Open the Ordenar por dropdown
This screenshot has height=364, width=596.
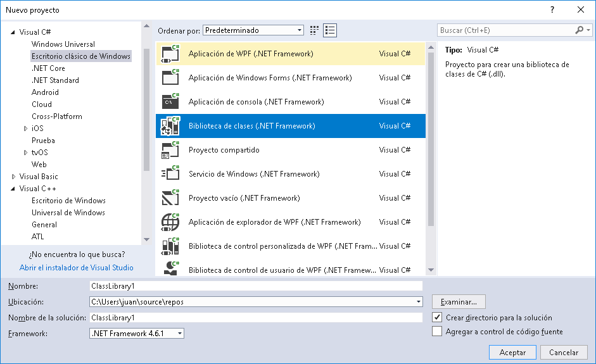[x=253, y=30]
